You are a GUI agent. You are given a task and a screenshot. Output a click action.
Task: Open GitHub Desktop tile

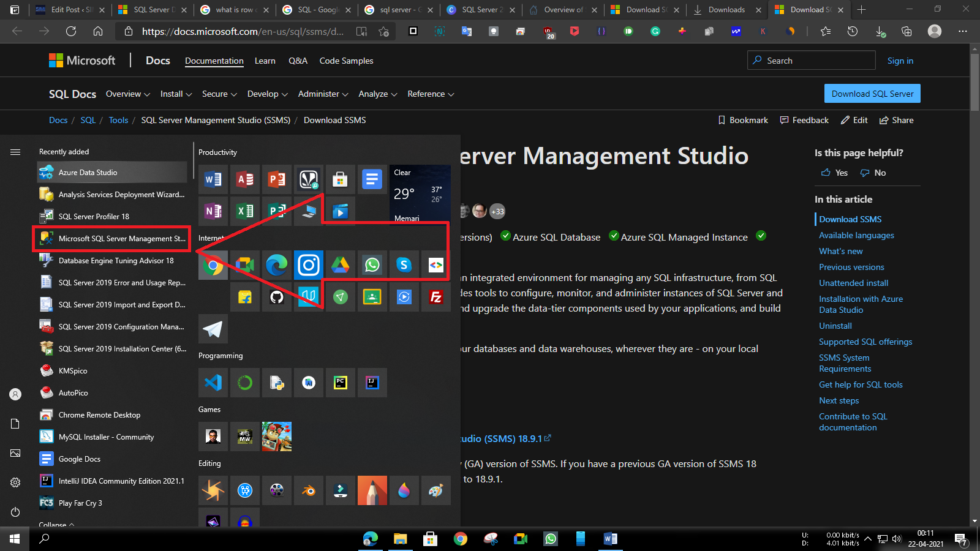pos(277,297)
